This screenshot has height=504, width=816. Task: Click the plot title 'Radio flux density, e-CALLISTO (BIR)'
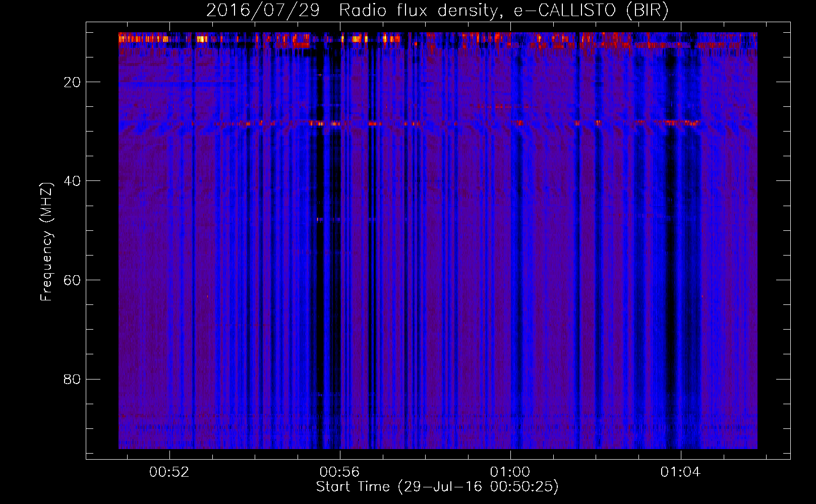(x=503, y=10)
